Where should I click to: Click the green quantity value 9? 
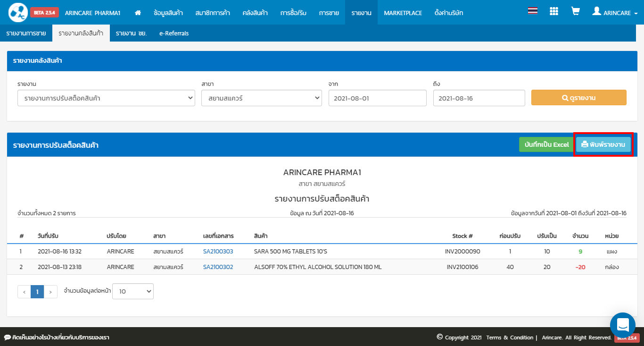tap(580, 251)
